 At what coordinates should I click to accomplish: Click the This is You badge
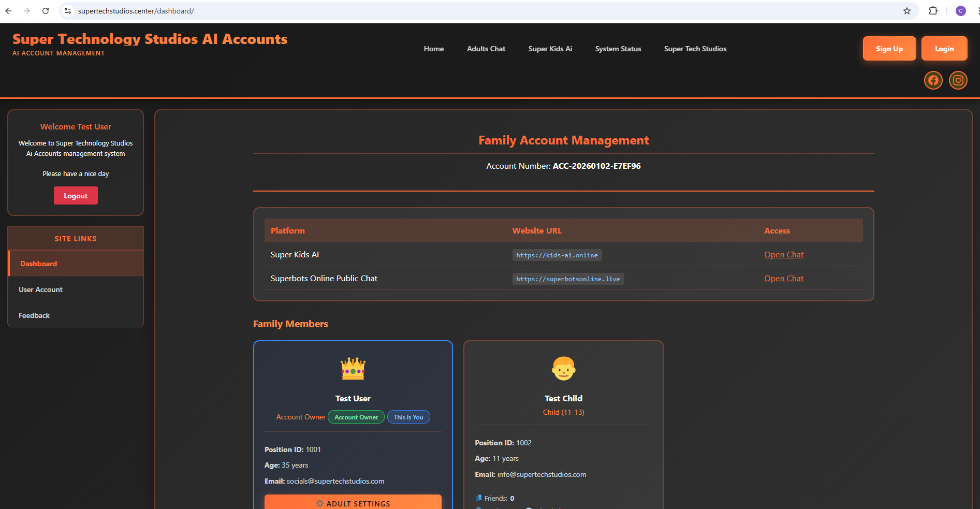[x=408, y=417]
